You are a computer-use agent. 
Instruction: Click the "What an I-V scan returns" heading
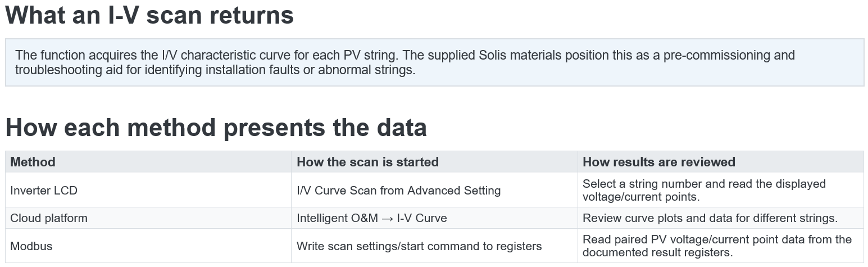(x=149, y=15)
